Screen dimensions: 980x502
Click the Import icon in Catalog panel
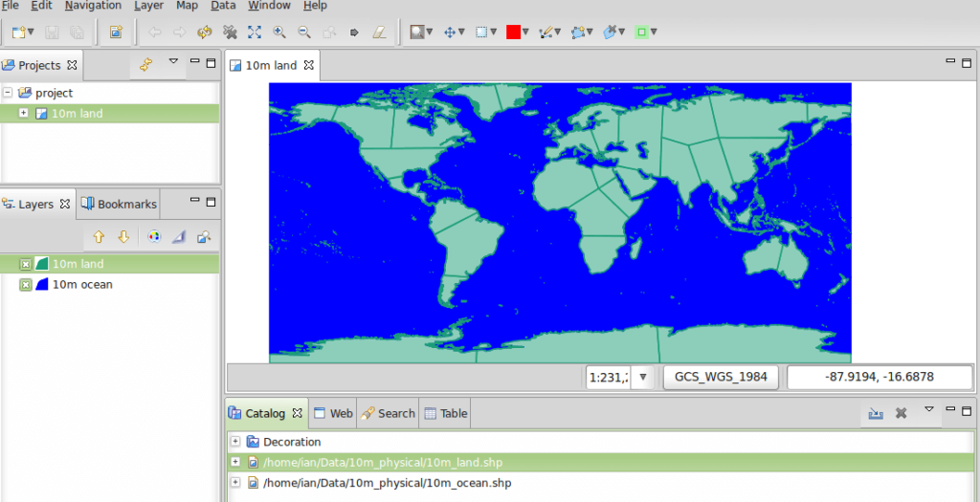point(875,413)
